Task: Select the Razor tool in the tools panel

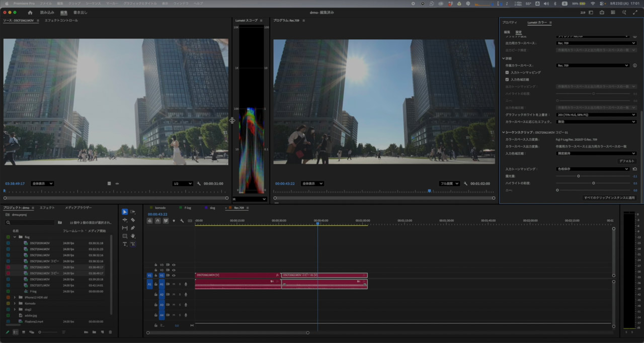Action: [x=133, y=220]
